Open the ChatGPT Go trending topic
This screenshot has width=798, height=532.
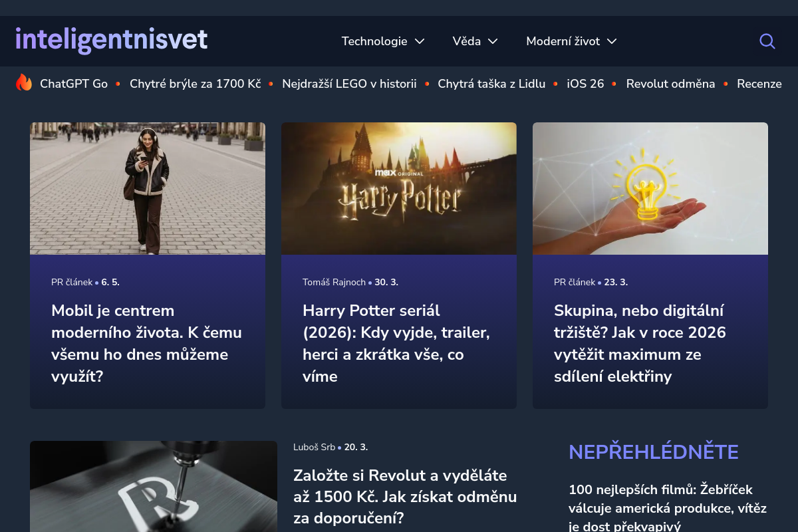point(74,84)
